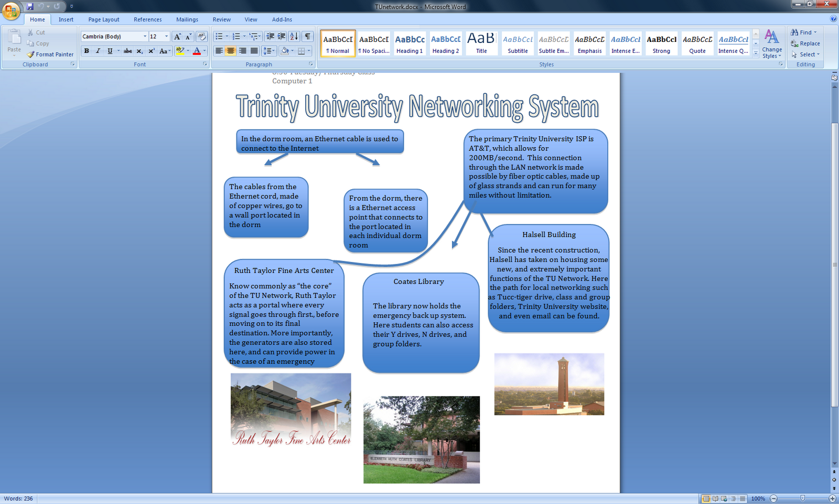Apply the Title style
This screenshot has width=839, height=504.
tap(481, 43)
